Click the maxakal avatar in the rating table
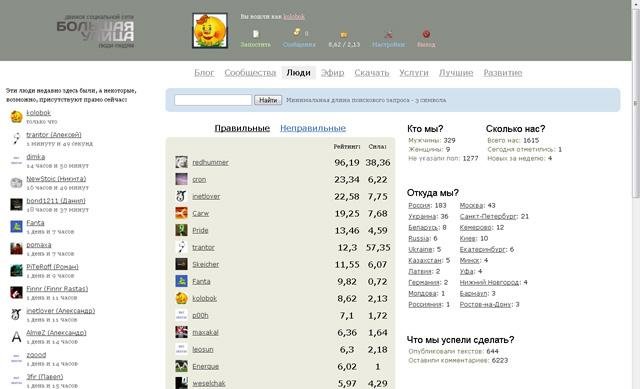The height and width of the screenshot is (389, 640). coord(181,332)
